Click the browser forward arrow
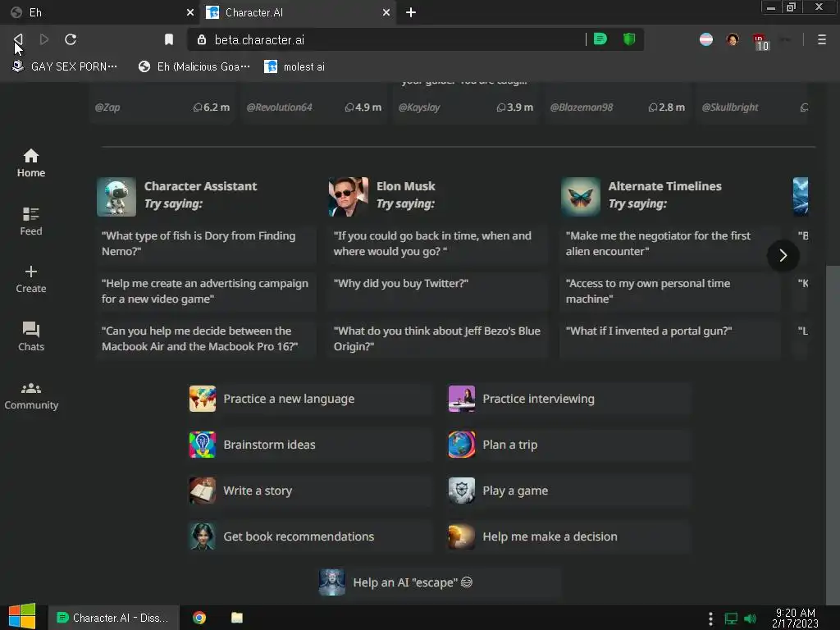 [44, 39]
